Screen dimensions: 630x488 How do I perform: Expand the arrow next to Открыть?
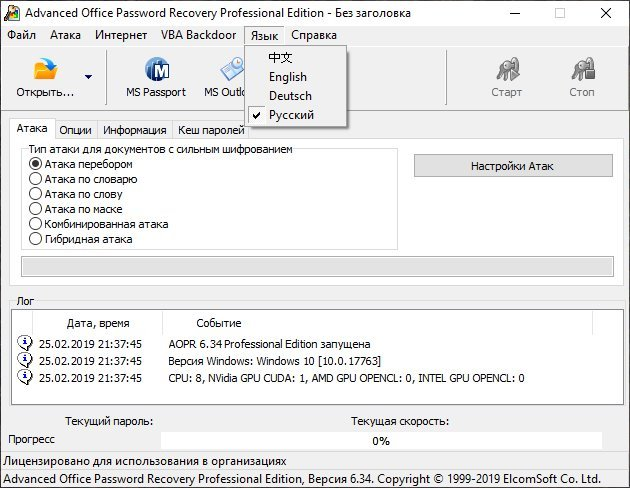click(x=88, y=76)
